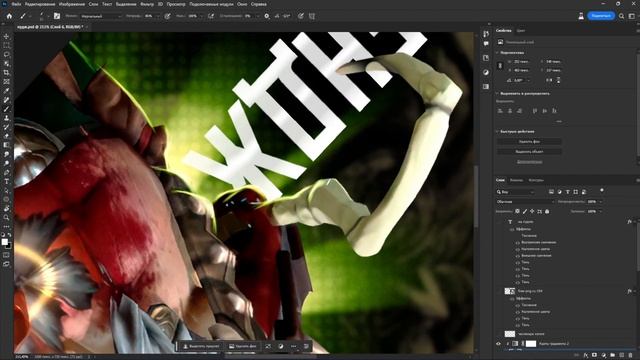Open the background color swatch
Screen dimensions: 640x360
[x=9, y=246]
